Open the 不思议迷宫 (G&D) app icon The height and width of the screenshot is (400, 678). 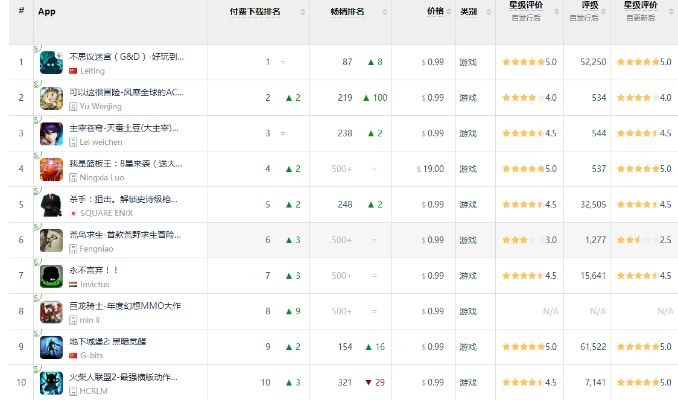pos(51,62)
